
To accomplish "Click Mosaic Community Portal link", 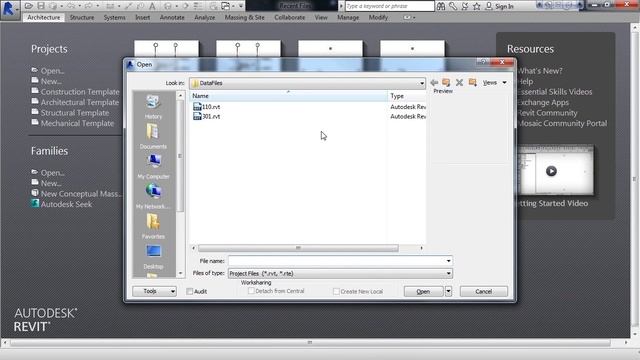I will 562,123.
